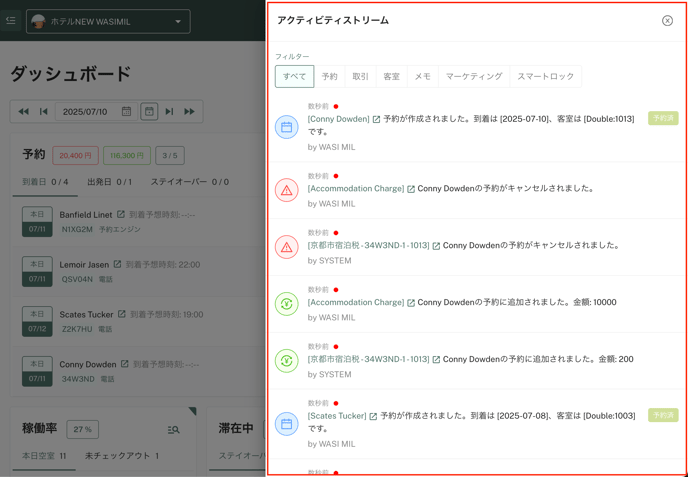Image resolution: width=688 pixels, height=477 pixels.
Task: Switch to the 本日空室 11 tab
Action: click(44, 456)
